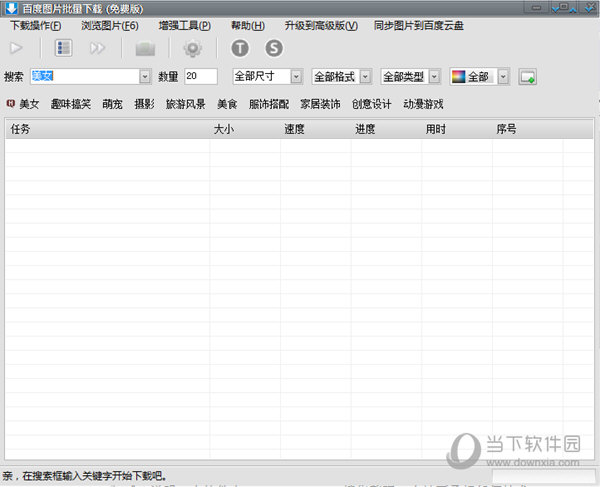
Task: Select the 摄影 category link
Action: coord(144,104)
